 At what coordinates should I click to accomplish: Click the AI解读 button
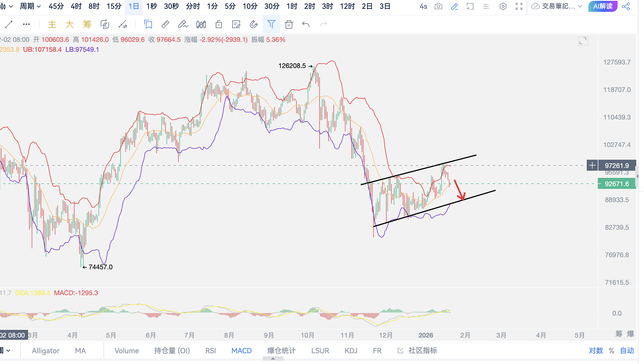point(603,6)
